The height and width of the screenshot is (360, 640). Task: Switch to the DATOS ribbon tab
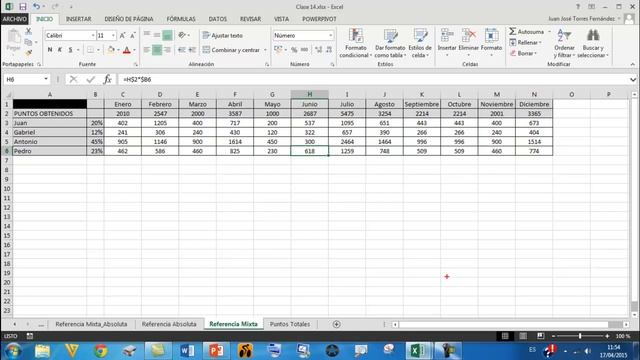coord(218,19)
